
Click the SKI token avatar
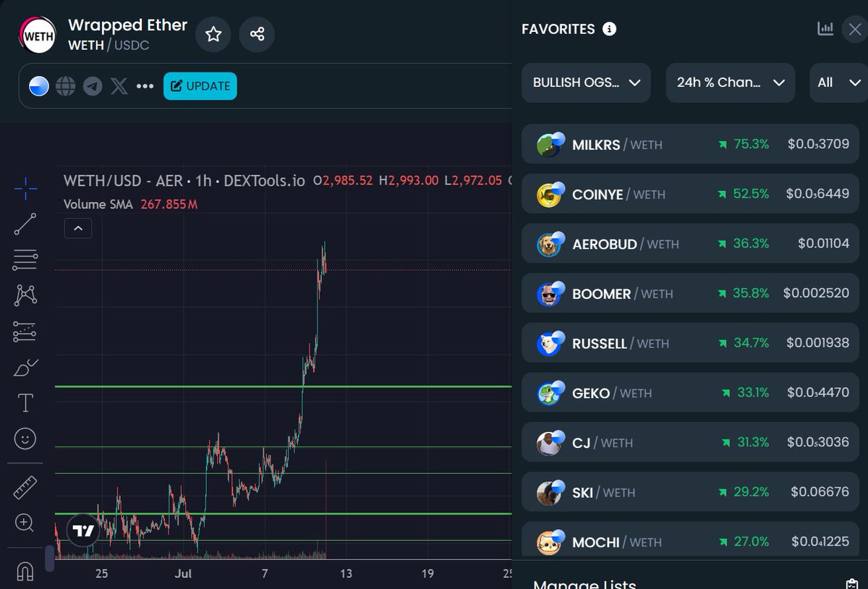point(549,493)
